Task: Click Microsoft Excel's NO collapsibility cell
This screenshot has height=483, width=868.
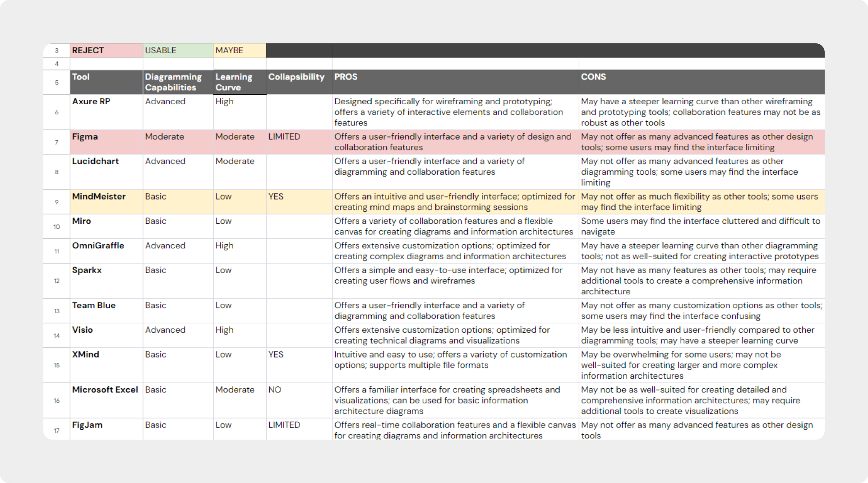Action: 299,400
